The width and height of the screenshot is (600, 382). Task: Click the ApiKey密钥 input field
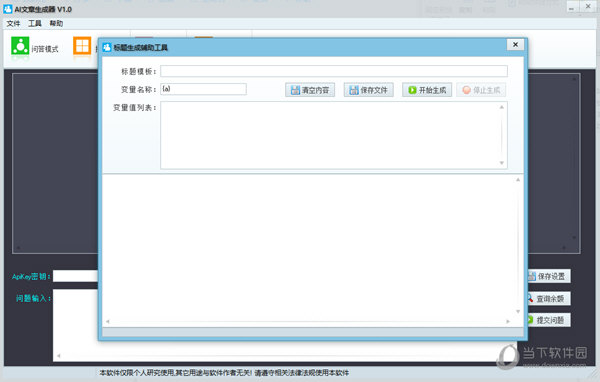coord(75,276)
